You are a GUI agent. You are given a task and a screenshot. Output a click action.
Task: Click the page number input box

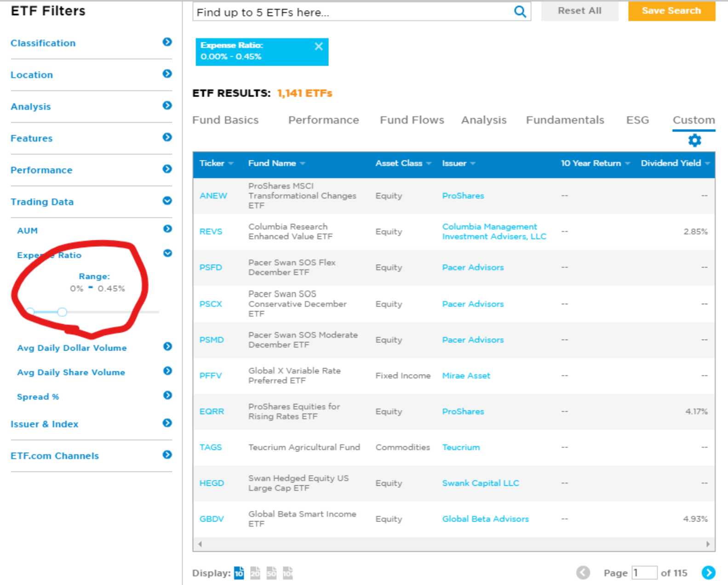point(644,573)
